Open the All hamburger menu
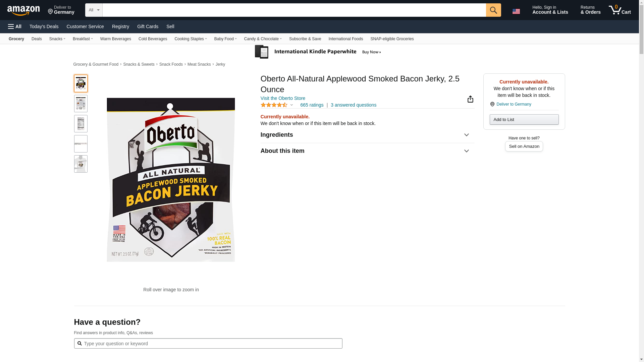644x362 pixels. [15, 26]
